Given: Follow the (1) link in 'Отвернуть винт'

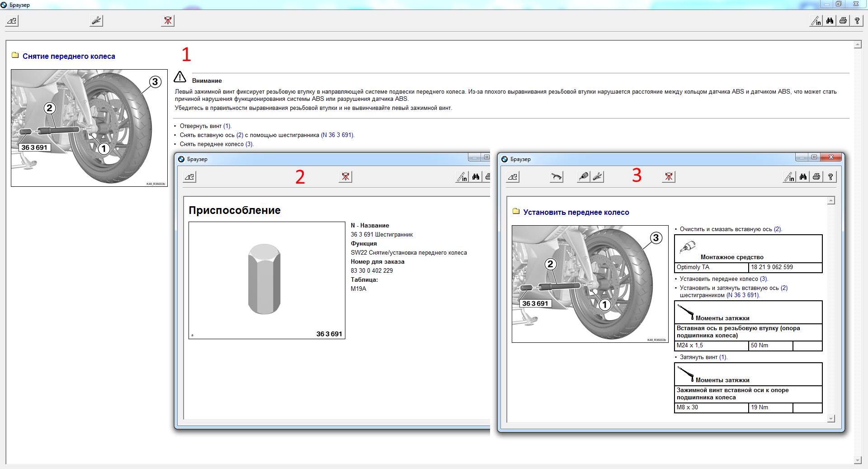Looking at the screenshot, I should (227, 126).
